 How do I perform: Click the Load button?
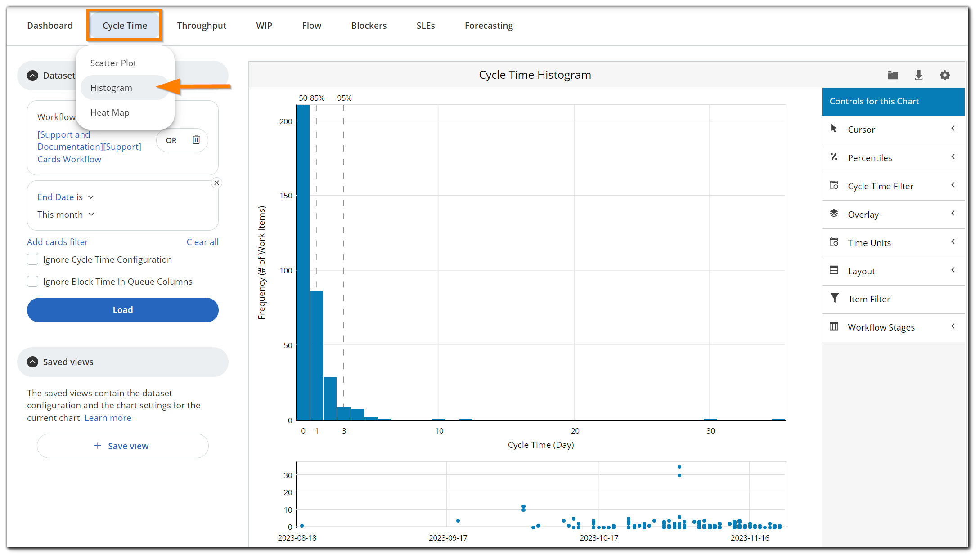(122, 310)
